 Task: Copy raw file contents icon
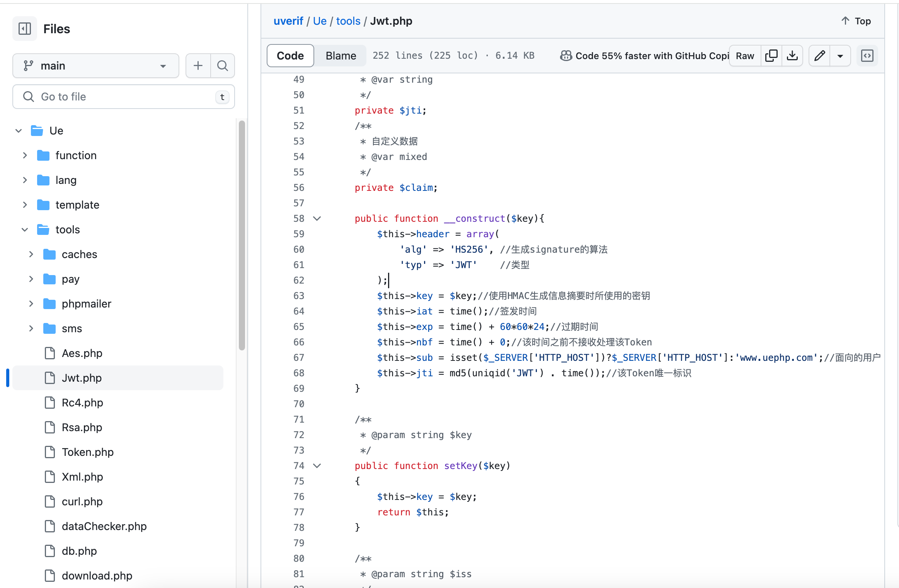771,56
